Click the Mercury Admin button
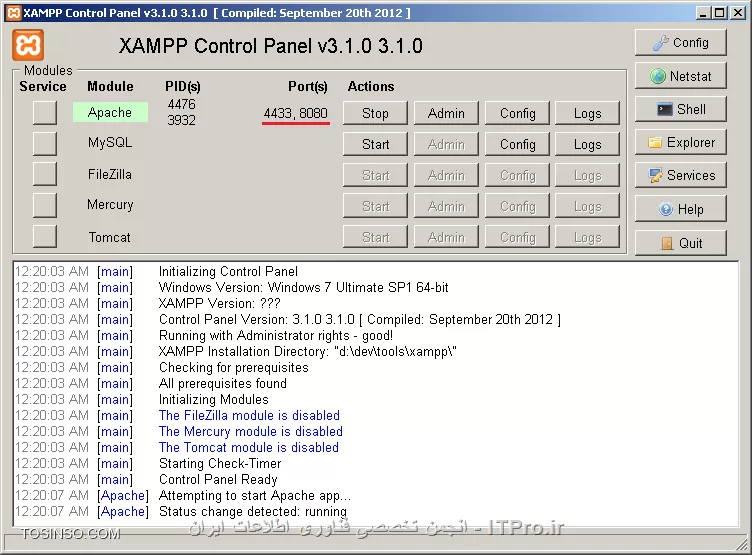Viewport: 753px width, 555px height. 446,206
